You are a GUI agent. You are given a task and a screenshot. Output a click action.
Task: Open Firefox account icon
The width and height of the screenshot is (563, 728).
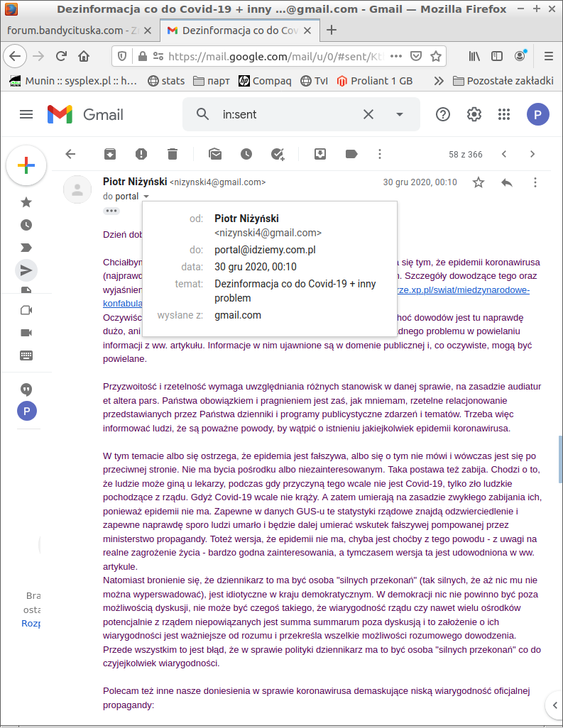[520, 55]
